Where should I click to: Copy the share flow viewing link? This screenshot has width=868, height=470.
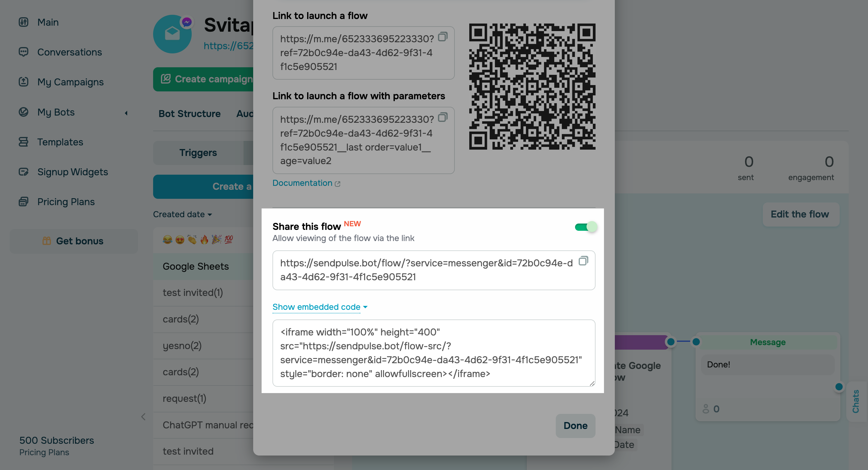click(x=583, y=261)
